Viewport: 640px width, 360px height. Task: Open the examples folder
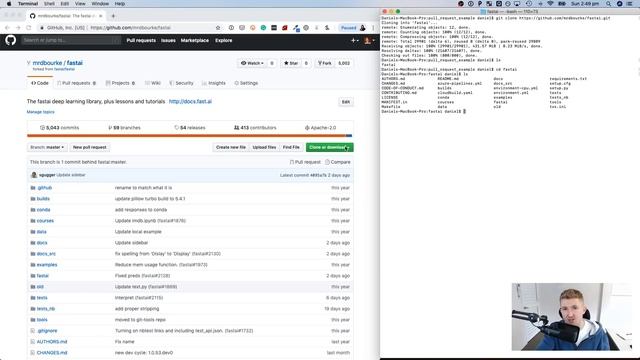(47, 265)
